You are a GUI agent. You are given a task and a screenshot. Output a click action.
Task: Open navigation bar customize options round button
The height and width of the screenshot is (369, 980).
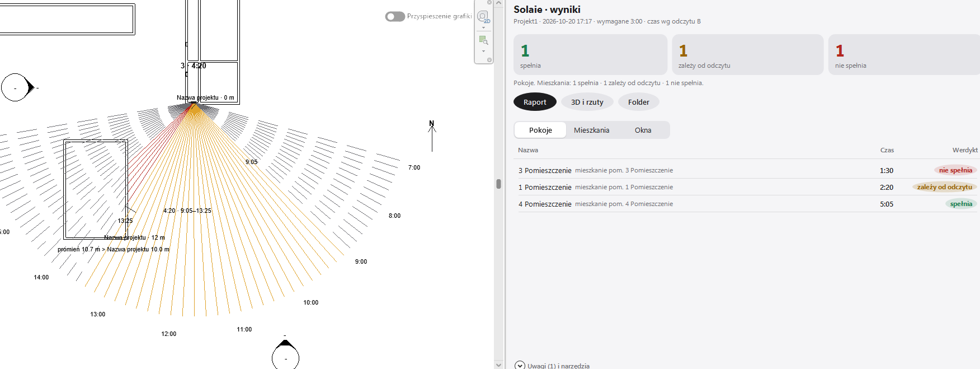click(x=489, y=60)
